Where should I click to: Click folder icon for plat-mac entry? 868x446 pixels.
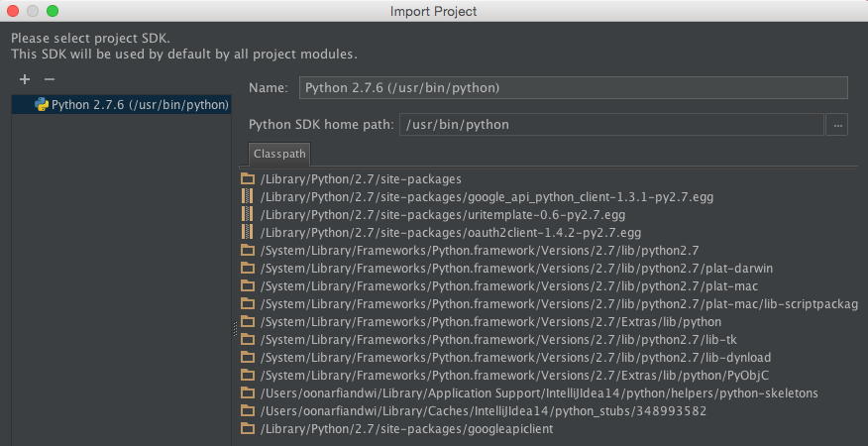(x=248, y=286)
